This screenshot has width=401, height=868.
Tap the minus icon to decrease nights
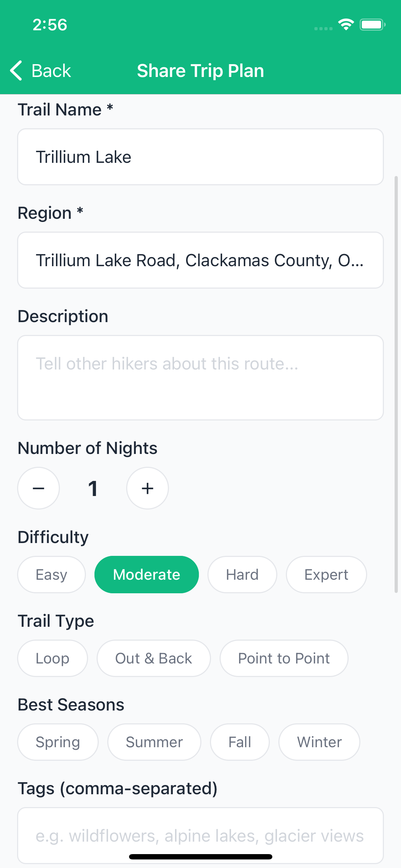click(38, 488)
